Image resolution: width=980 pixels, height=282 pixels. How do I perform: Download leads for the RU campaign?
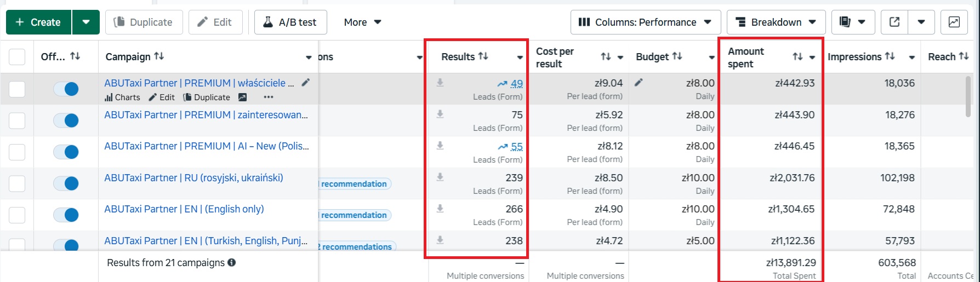tap(440, 177)
